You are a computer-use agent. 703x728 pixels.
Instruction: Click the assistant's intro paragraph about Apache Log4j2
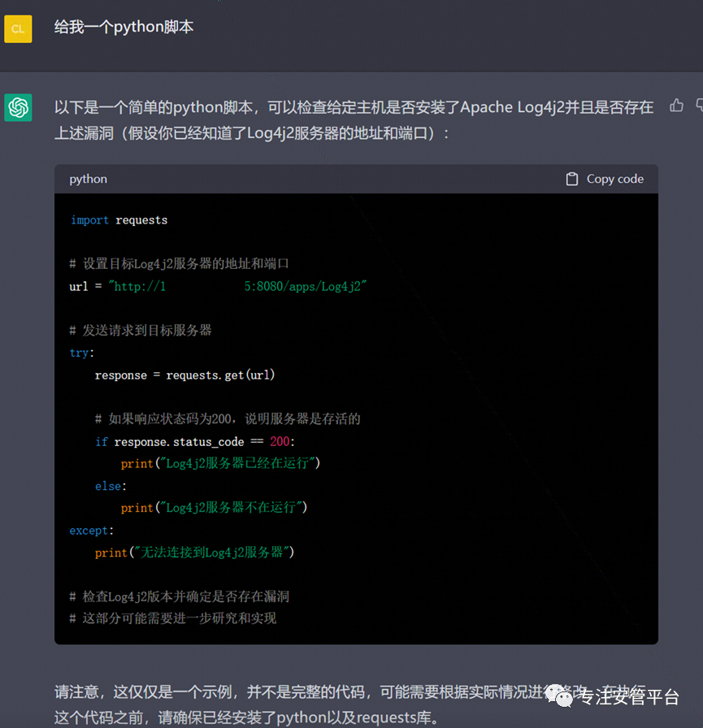(354, 120)
